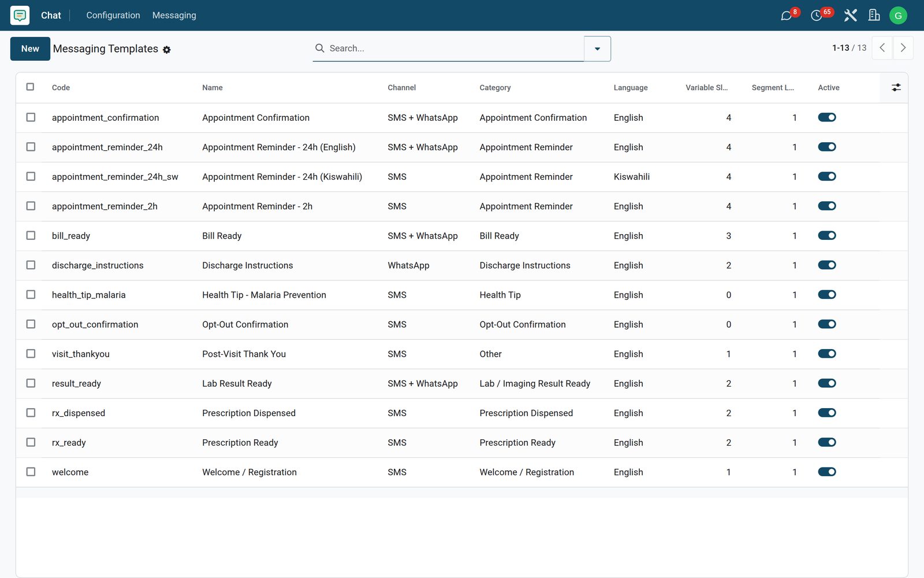Viewport: 924px width, 578px height.
Task: Select all rows with the header checkbox
Action: pyautogui.click(x=31, y=87)
